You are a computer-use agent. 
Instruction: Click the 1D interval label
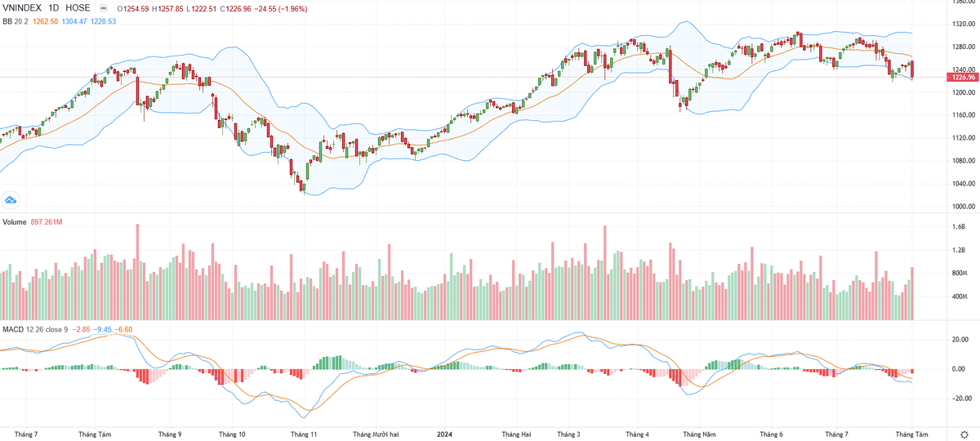(x=55, y=8)
